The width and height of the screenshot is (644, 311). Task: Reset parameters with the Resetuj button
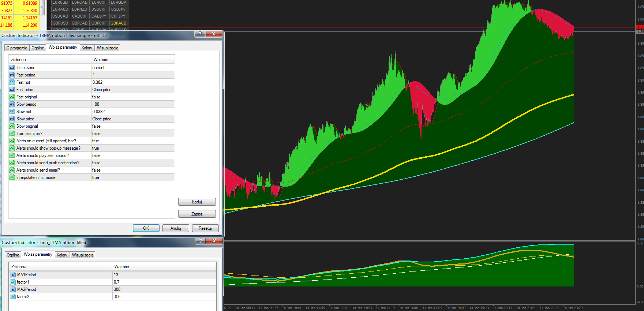[205, 228]
